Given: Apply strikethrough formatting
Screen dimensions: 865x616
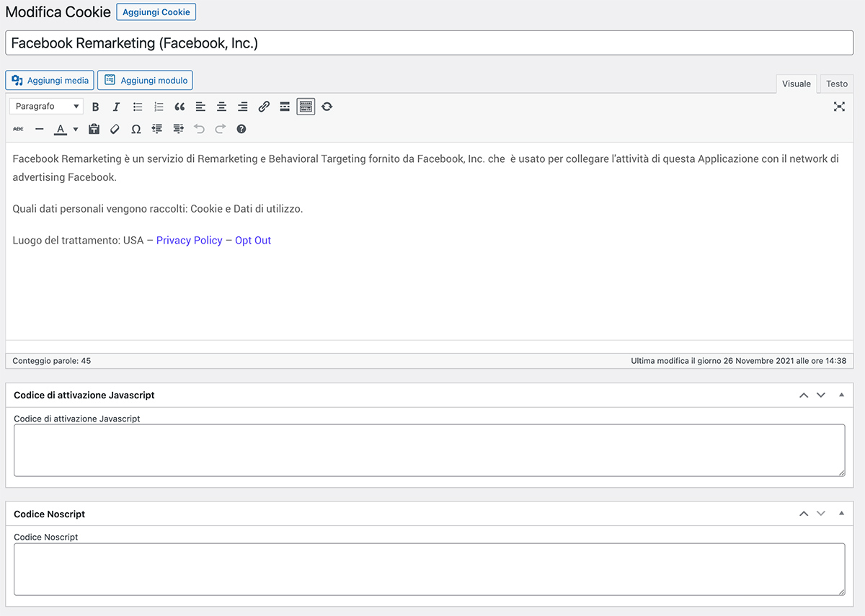Looking at the screenshot, I should click(18, 129).
